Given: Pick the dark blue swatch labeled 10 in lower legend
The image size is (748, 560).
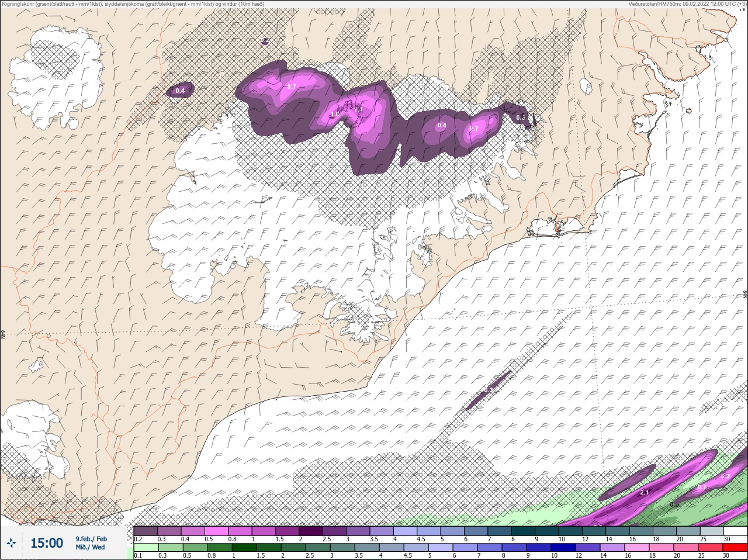Looking at the screenshot, I should click(x=564, y=547).
